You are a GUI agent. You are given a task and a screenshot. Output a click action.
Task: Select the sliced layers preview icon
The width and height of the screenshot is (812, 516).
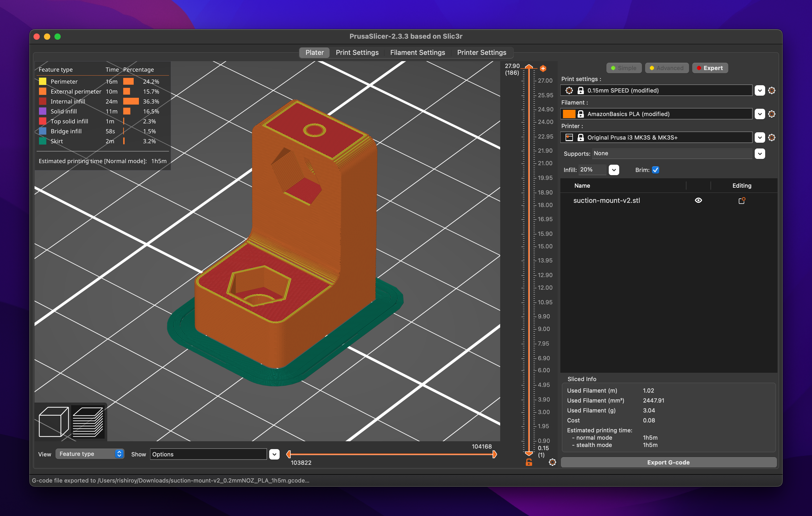pos(88,421)
